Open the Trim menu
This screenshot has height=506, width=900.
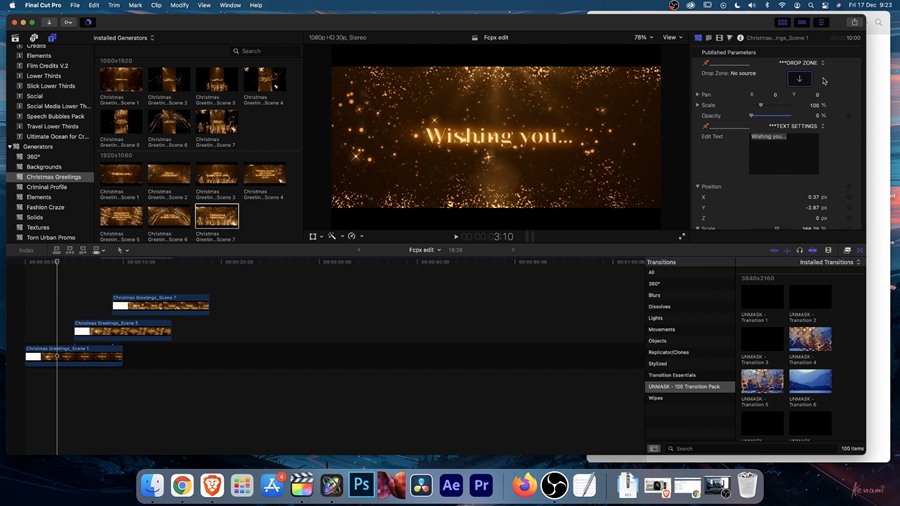tap(114, 5)
